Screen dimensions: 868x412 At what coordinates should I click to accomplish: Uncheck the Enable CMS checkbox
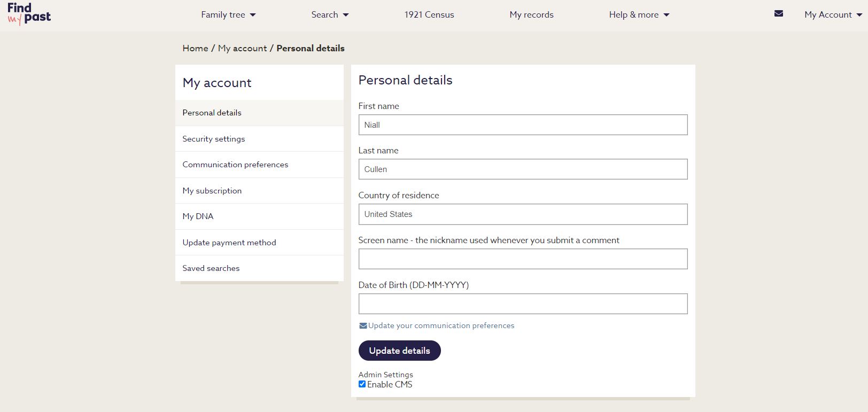(362, 384)
